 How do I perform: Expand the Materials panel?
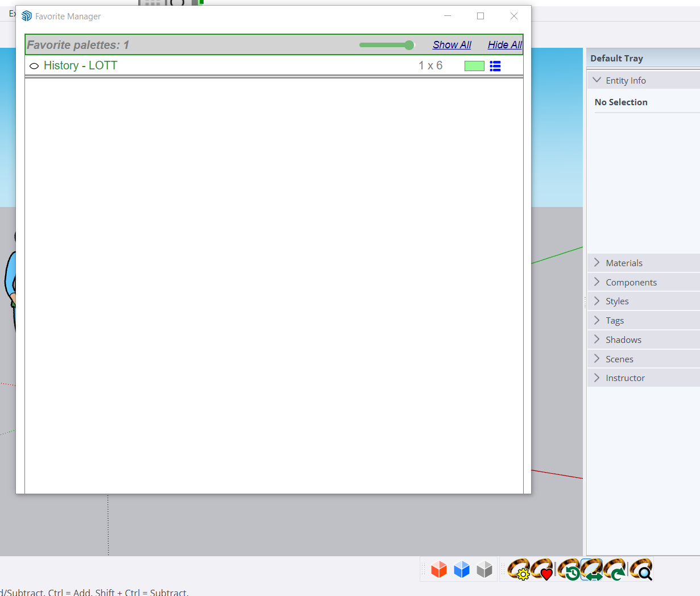(x=597, y=263)
